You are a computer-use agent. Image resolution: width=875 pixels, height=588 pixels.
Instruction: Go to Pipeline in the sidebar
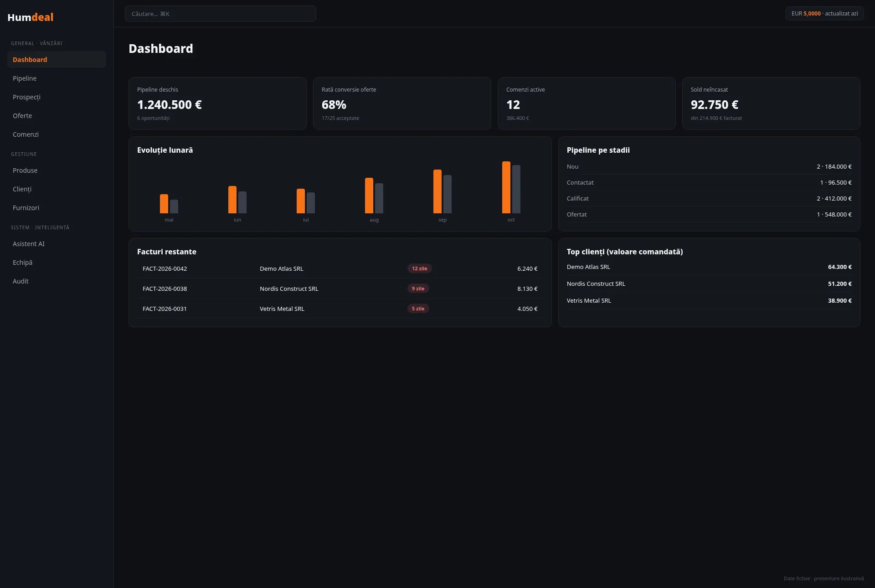pos(57,78)
